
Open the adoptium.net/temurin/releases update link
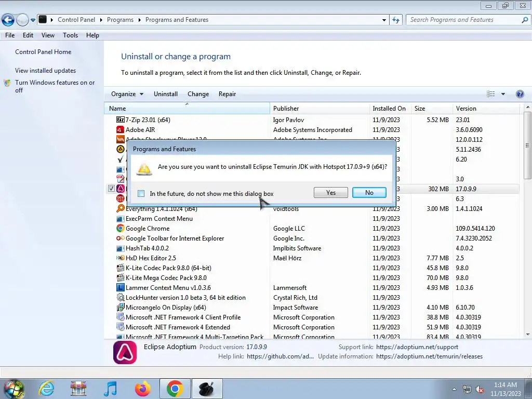point(429,356)
